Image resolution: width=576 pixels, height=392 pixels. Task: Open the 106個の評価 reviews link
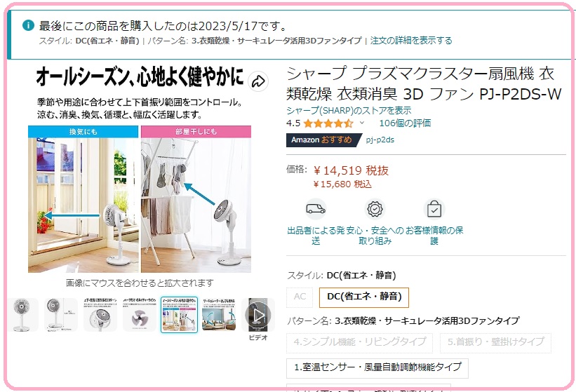pyautogui.click(x=405, y=123)
